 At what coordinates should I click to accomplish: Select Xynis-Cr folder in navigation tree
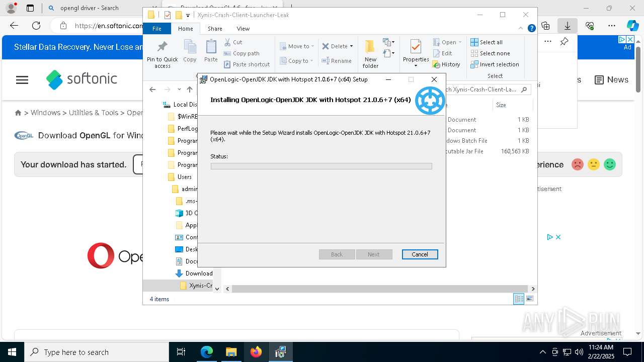[196, 286]
